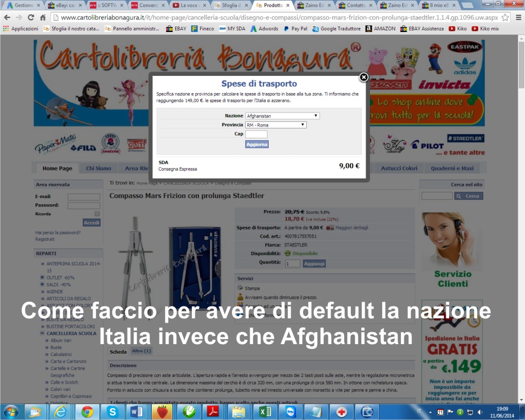Open the Pay Pal bookmark
Screen dimensions: 525x420
pos(295,29)
